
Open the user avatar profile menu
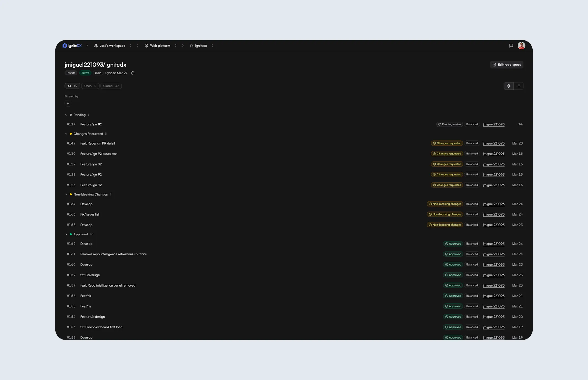point(521,46)
